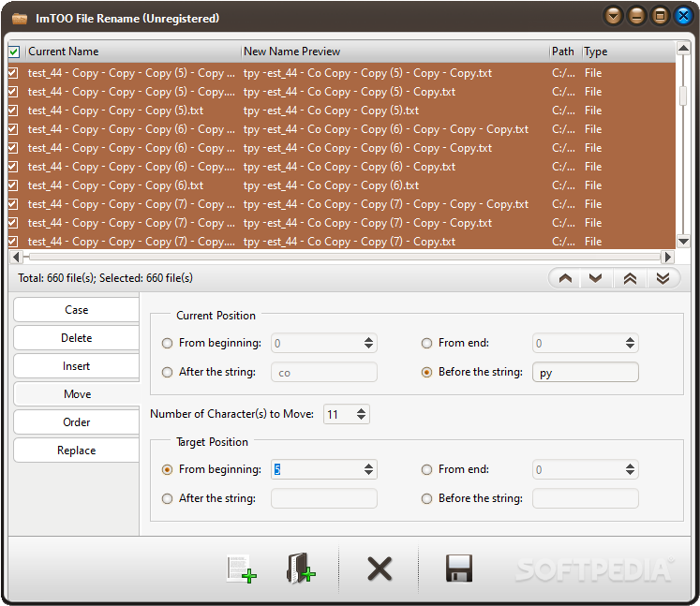Select Target Position Before the string radio
The image size is (700, 606).
[x=426, y=498]
